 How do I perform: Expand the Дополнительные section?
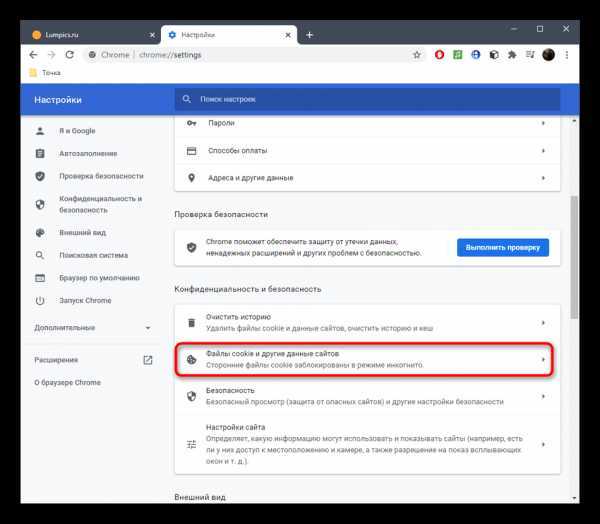[x=93, y=328]
